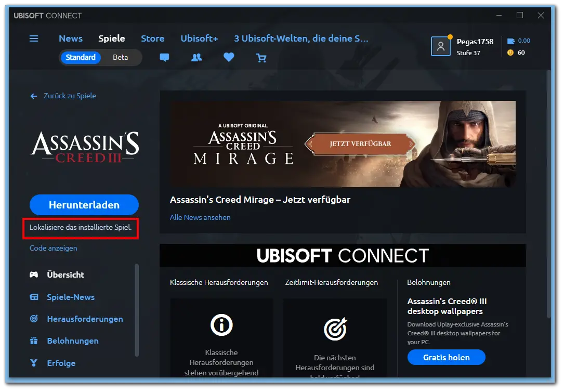Click the 0.00 wallet balance

(524, 41)
